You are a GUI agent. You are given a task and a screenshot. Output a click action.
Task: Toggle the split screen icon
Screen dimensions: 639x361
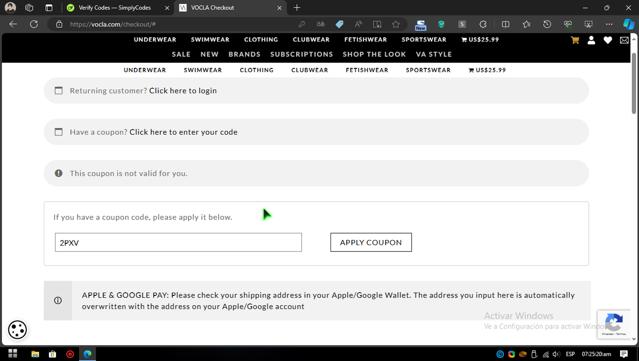point(505,24)
